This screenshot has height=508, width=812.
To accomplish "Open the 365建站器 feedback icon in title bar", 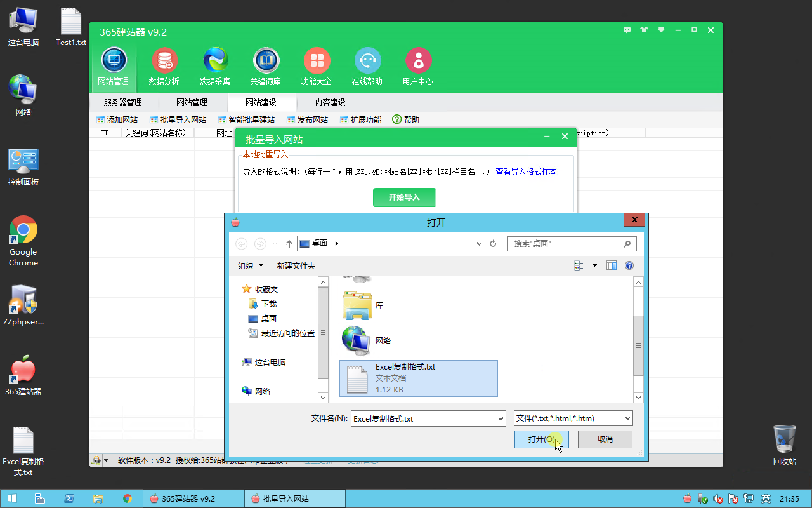I will (627, 30).
